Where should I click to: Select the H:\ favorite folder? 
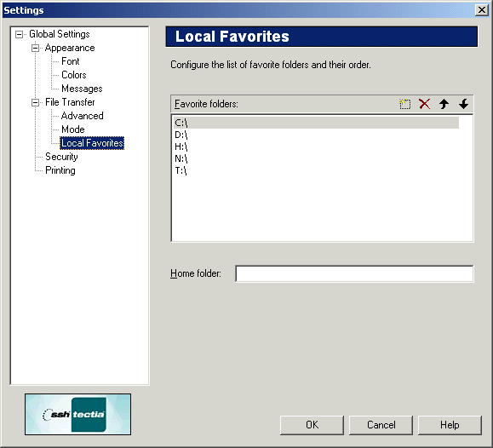click(316, 146)
